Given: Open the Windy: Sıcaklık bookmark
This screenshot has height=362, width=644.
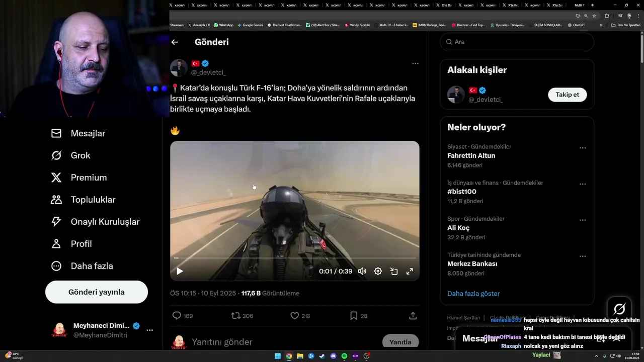Looking at the screenshot, I should (357, 25).
